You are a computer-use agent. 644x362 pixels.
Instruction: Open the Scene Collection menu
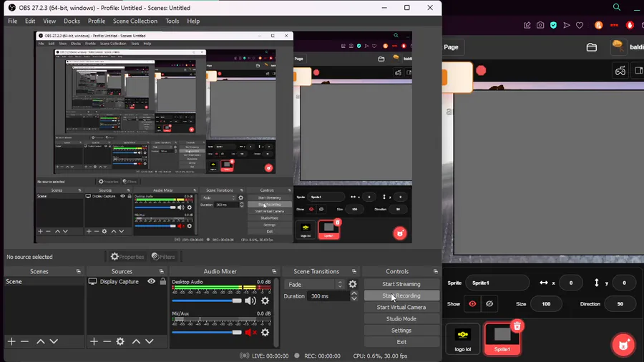pyautogui.click(x=135, y=21)
